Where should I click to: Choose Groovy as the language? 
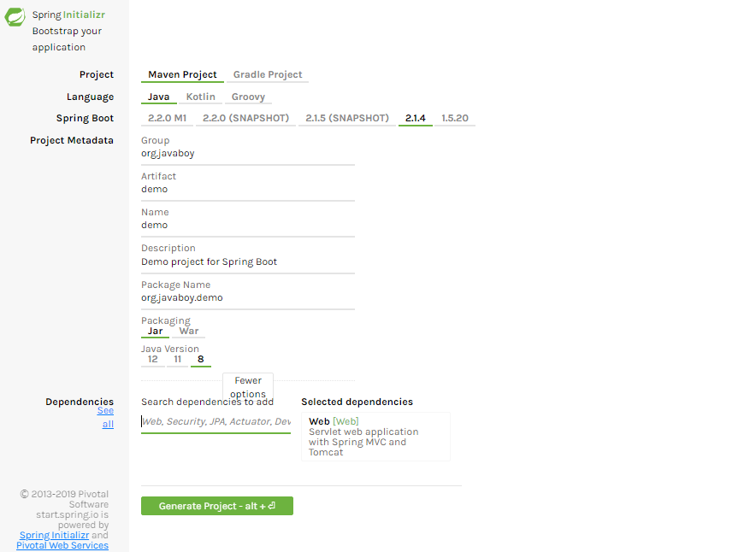tap(248, 97)
